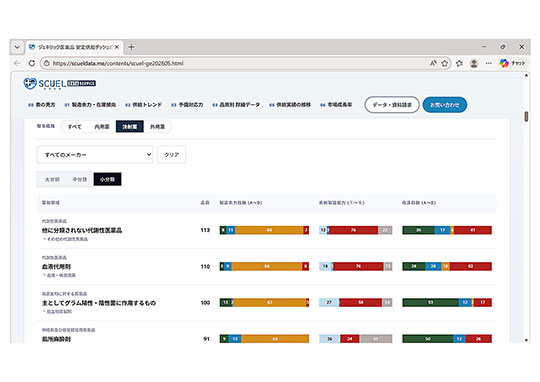View site information lock icon
This screenshot has width=540, height=382.
tap(46, 63)
